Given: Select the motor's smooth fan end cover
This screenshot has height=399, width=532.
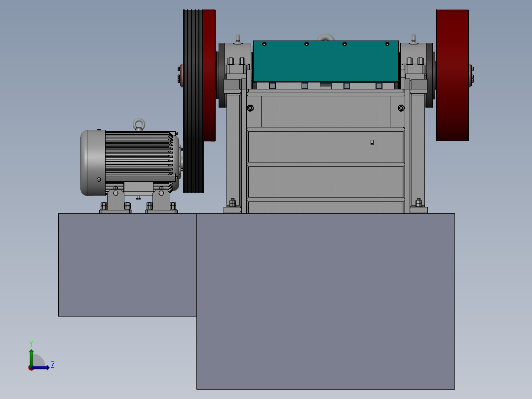Looking at the screenshot, I should pos(93,162).
